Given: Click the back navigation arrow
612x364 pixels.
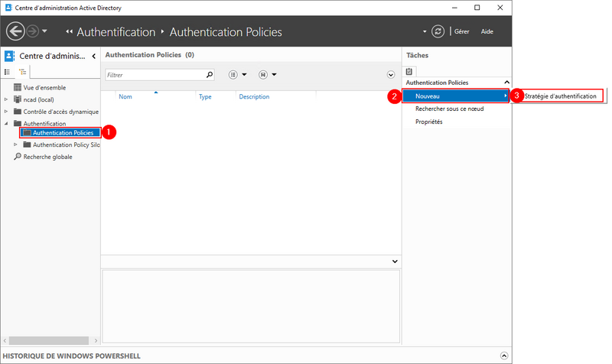Looking at the screenshot, I should [x=15, y=31].
